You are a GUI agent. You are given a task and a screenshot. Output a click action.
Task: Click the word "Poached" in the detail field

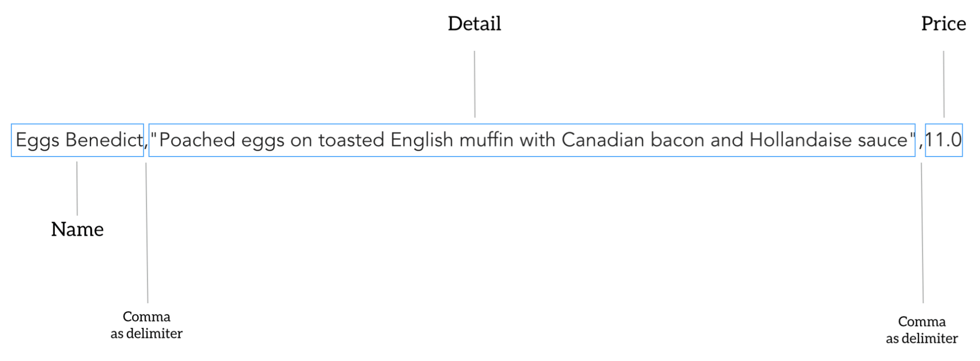click(197, 140)
